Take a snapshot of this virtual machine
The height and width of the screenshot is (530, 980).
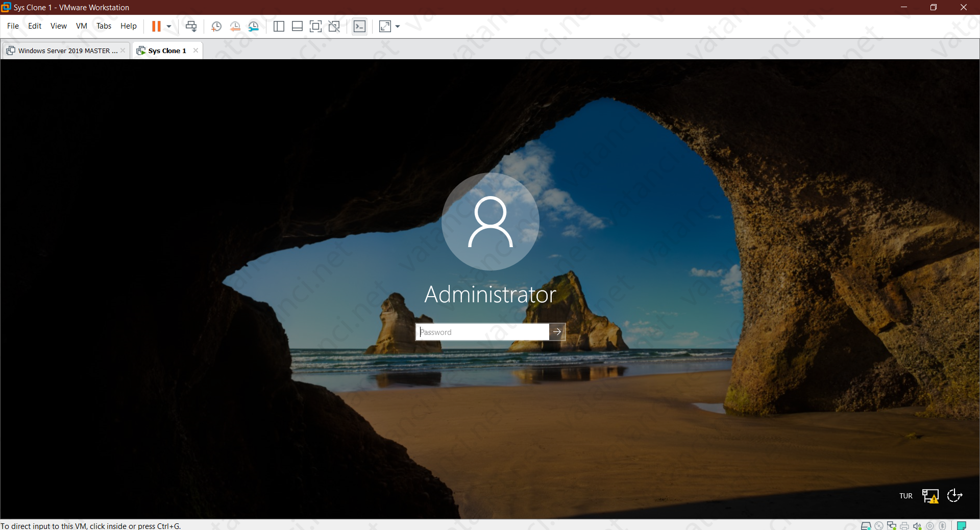[216, 26]
